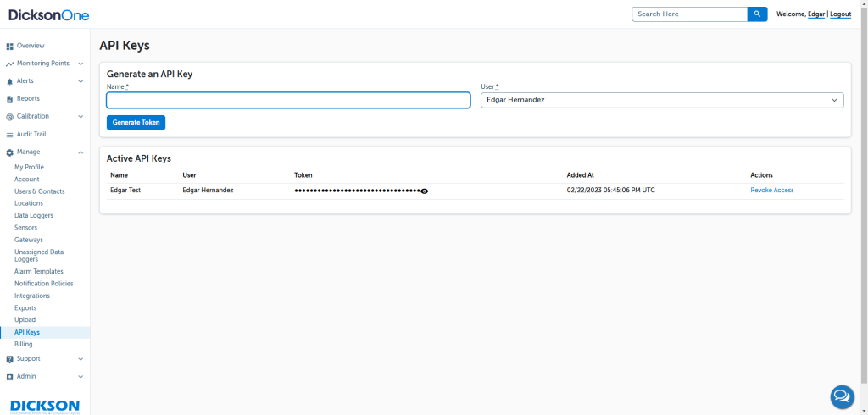
Task: Click the Reports document icon
Action: tap(10, 99)
